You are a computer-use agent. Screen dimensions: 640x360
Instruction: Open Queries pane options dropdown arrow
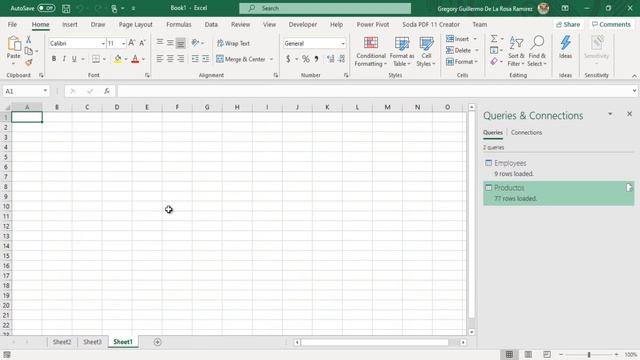(x=610, y=114)
